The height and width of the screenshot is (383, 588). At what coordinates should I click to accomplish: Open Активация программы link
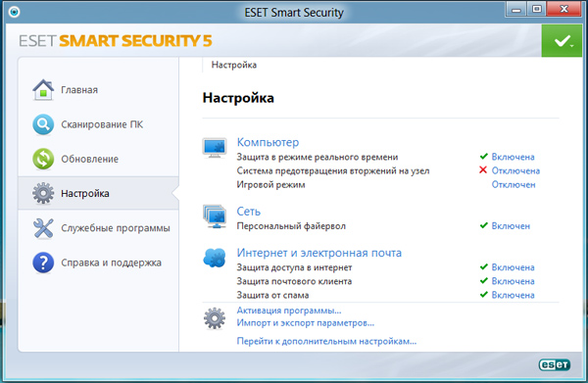289,311
